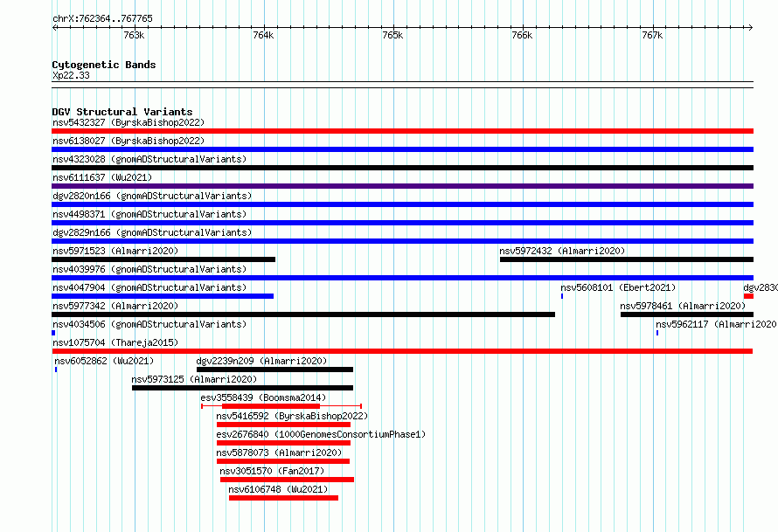778x532 pixels.
Task: Click the dgv2829n166 blue bar
Action: (402, 241)
